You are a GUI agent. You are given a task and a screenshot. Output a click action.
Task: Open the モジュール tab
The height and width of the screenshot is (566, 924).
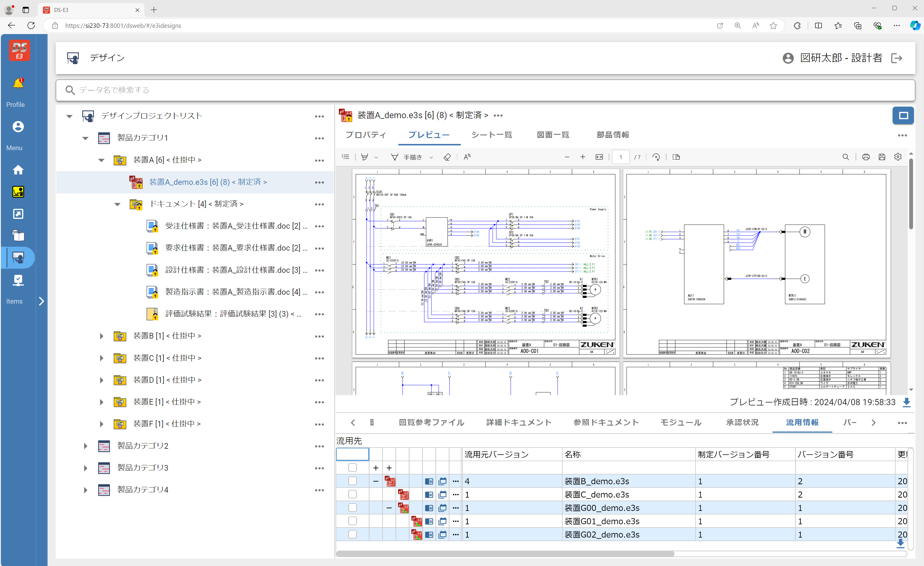(681, 423)
